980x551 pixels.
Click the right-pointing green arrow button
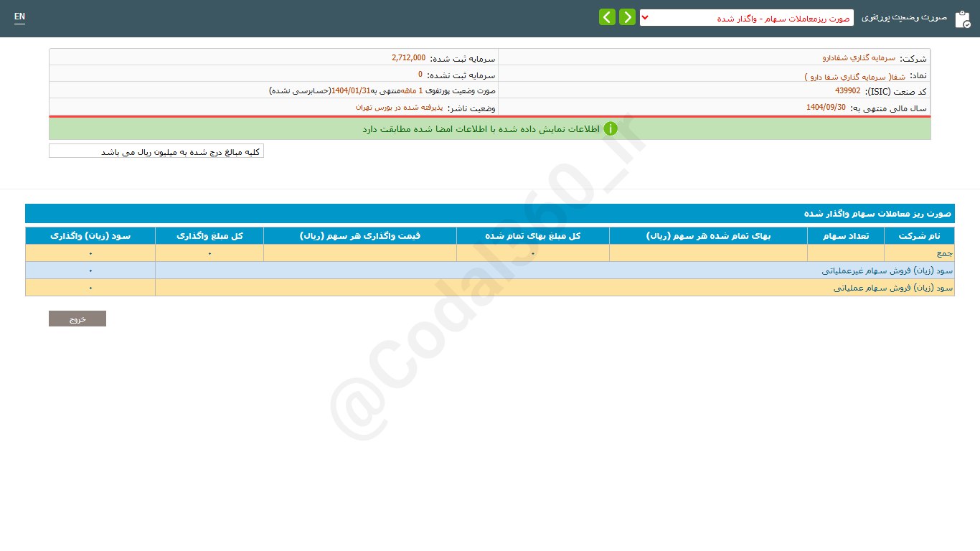[627, 17]
